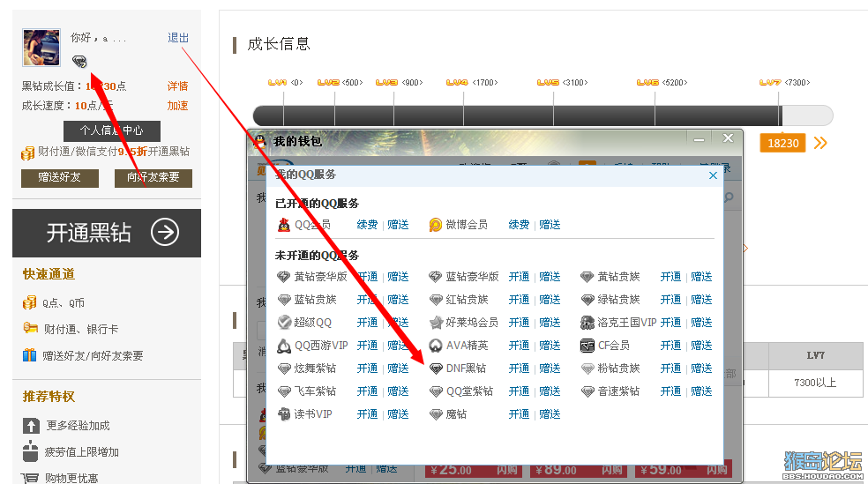Click 开通 for 飞车紫钻

point(367,391)
